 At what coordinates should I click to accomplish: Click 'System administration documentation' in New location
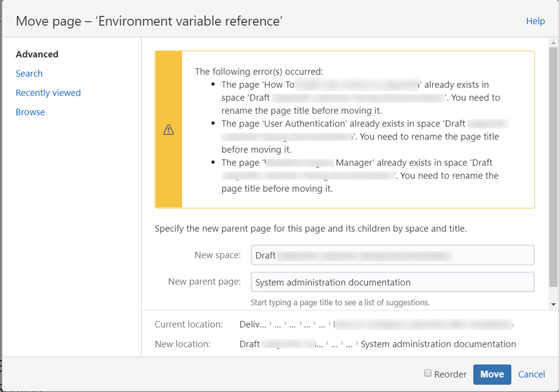point(438,344)
